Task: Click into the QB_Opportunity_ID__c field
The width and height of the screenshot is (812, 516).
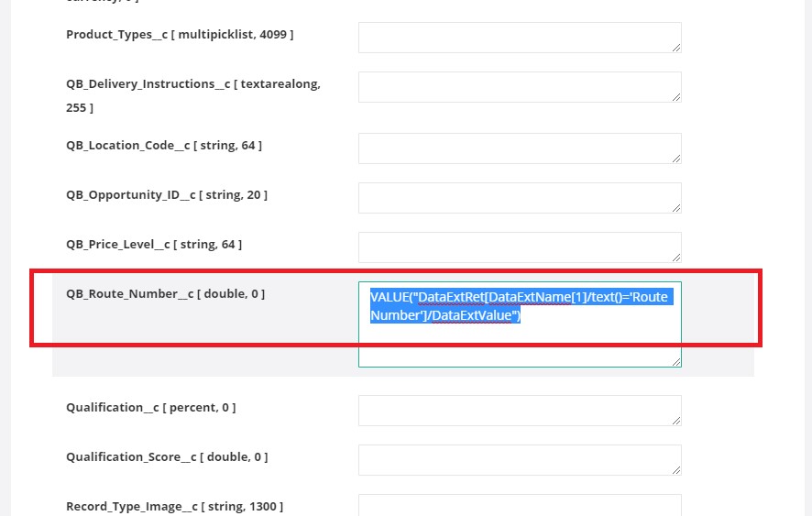Action: 519,198
